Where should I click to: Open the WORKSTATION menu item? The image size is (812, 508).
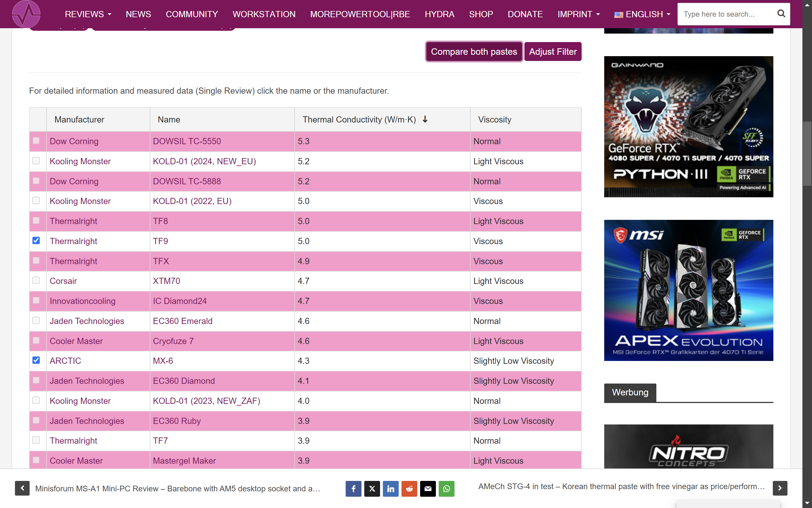264,14
